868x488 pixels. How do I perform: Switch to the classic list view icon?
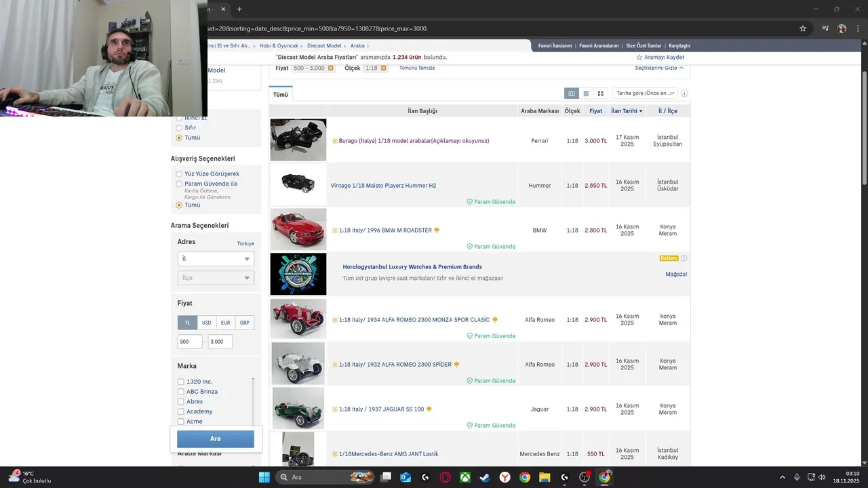[x=586, y=94]
